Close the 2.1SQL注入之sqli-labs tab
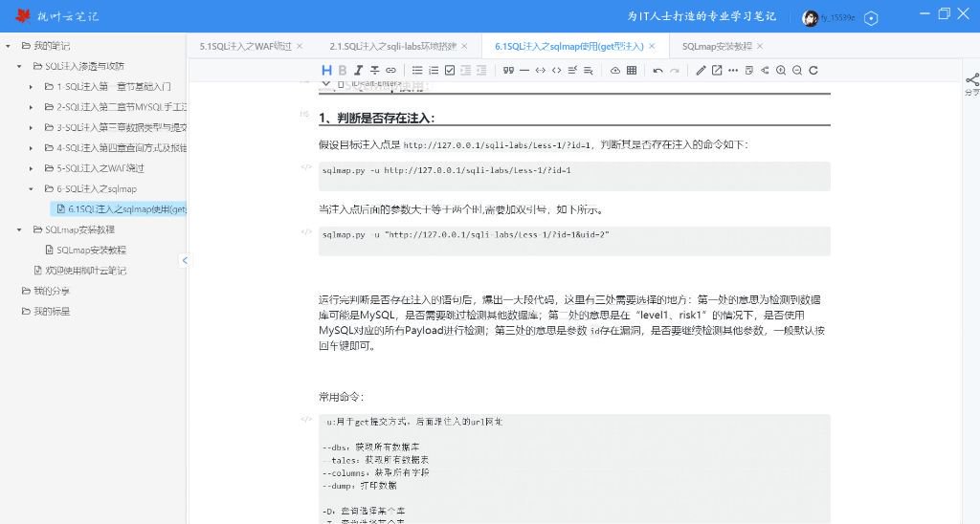The height and width of the screenshot is (524, 980). pos(464,46)
